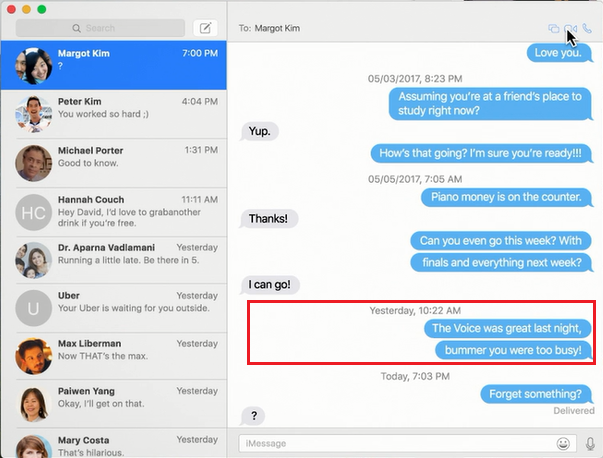Click the iMessage text input field
The image size is (603, 458).
pyautogui.click(x=395, y=442)
